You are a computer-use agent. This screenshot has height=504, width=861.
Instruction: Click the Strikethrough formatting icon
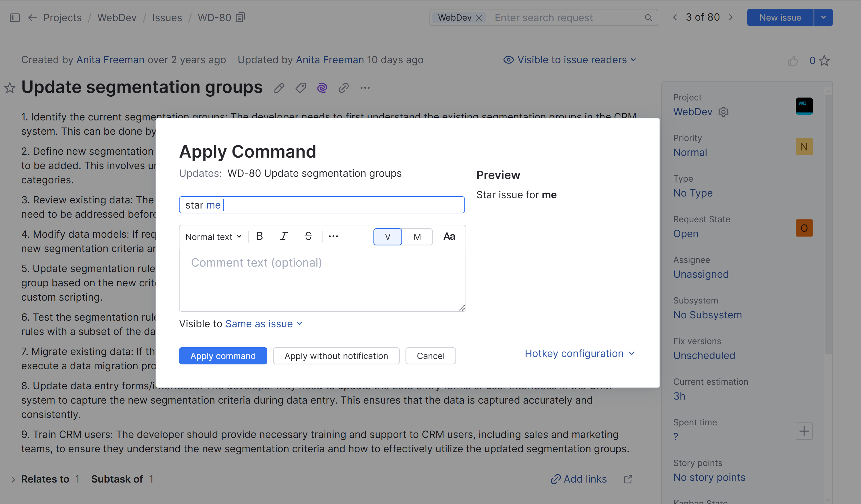308,236
